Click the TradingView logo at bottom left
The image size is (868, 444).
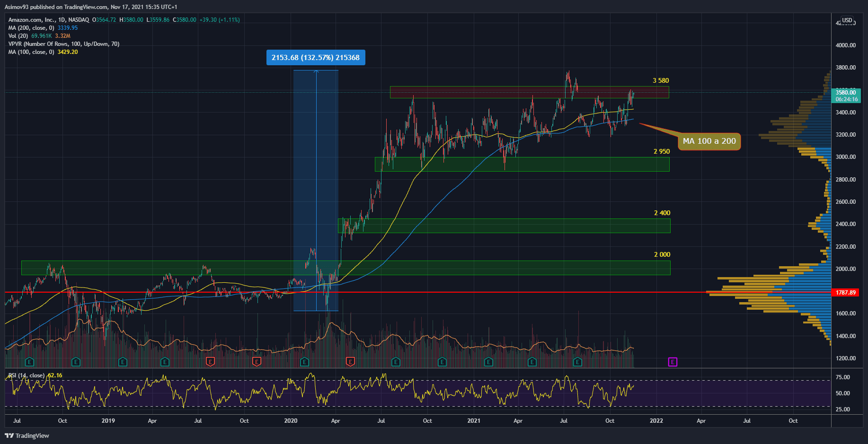(x=27, y=435)
